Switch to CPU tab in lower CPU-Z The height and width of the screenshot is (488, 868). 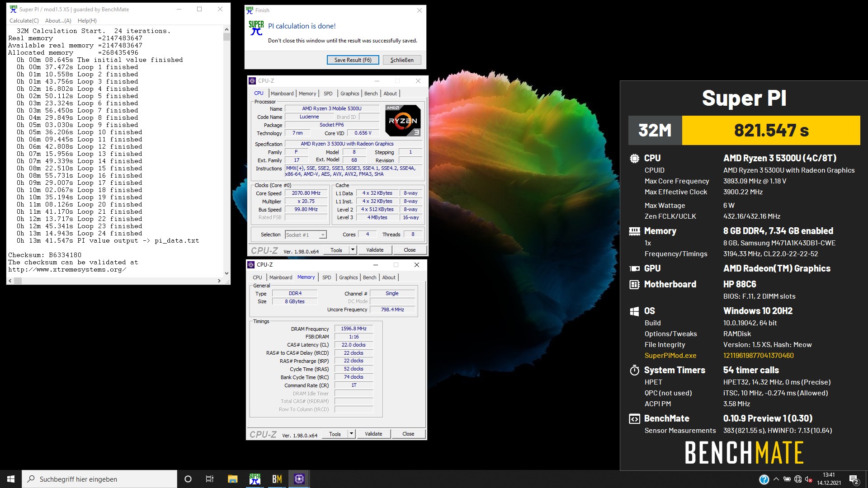click(257, 277)
